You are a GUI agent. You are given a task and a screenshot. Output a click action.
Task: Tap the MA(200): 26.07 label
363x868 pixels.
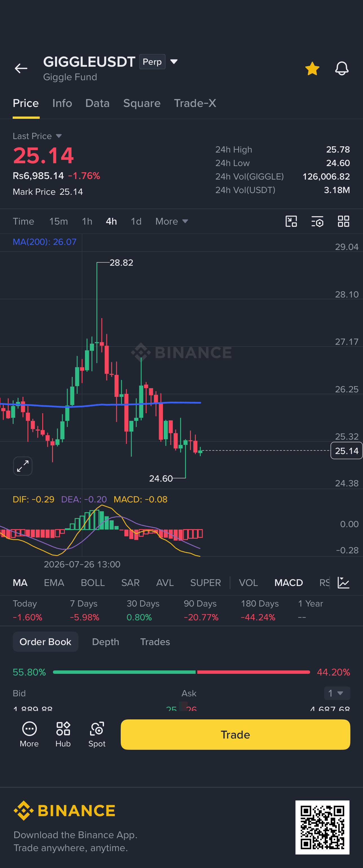pos(44,241)
